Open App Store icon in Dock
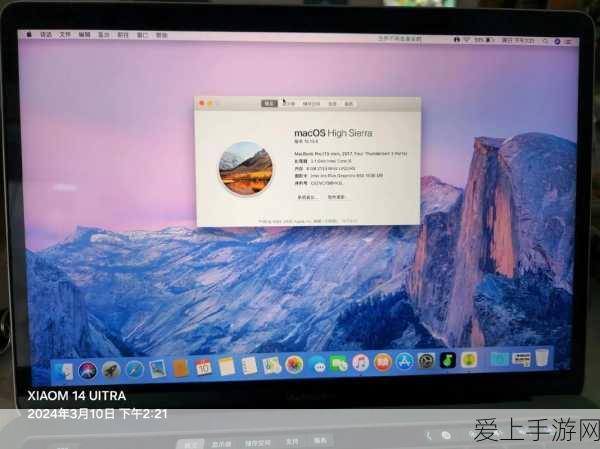 coord(404,361)
